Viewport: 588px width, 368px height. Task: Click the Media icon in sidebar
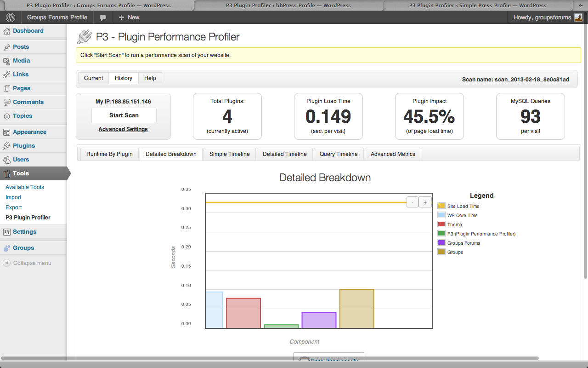(x=7, y=61)
